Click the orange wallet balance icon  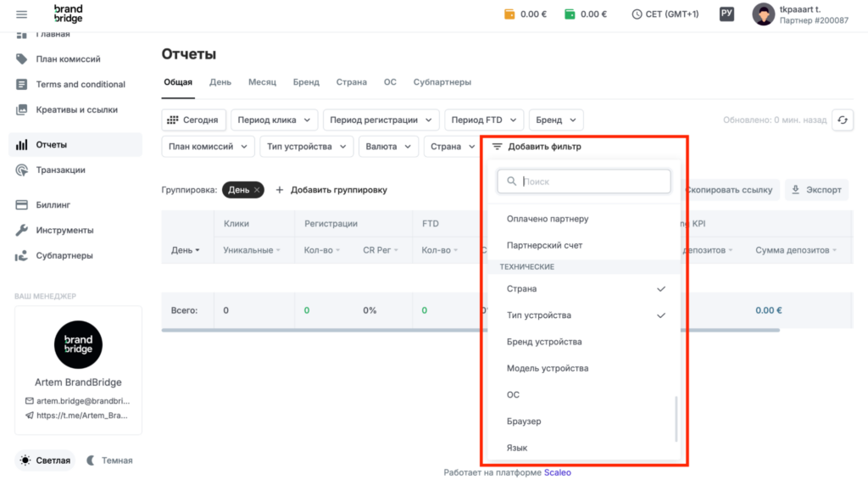[509, 14]
